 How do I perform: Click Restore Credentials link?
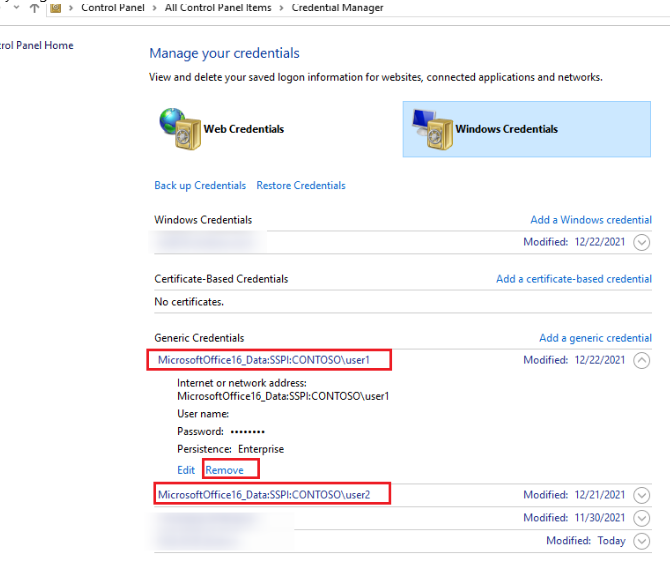coord(301,185)
